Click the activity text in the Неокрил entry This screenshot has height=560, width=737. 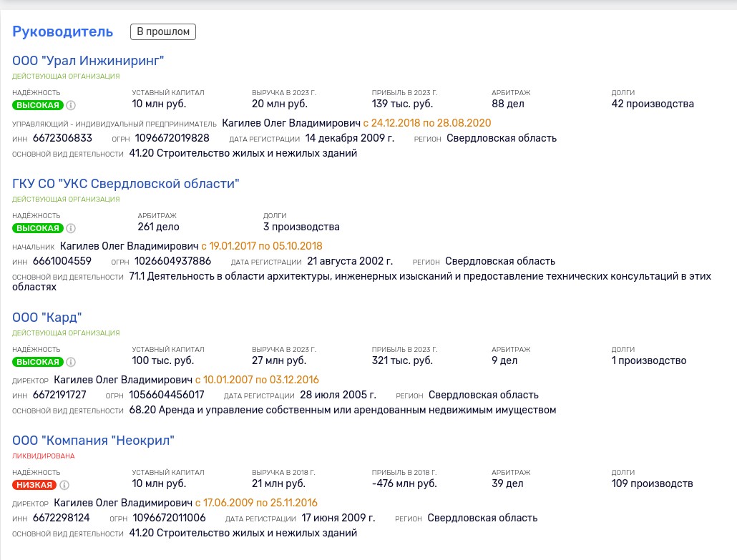click(x=243, y=534)
